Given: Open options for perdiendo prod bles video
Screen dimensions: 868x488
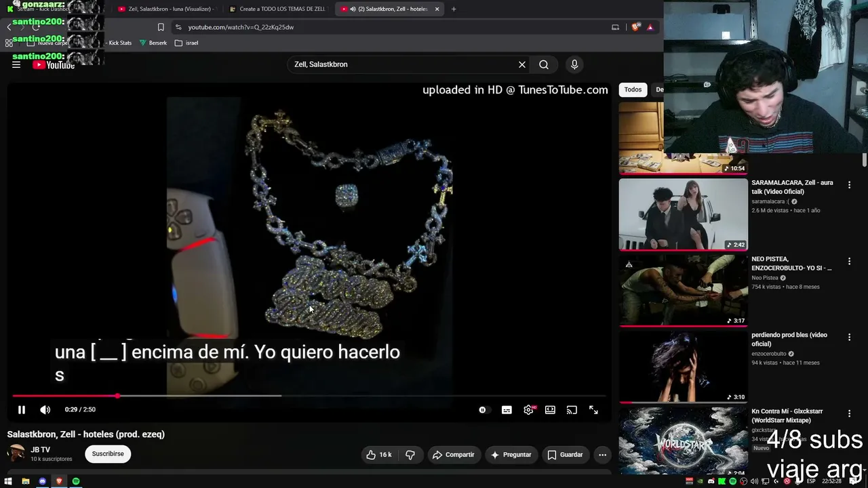Looking at the screenshot, I should 849,337.
